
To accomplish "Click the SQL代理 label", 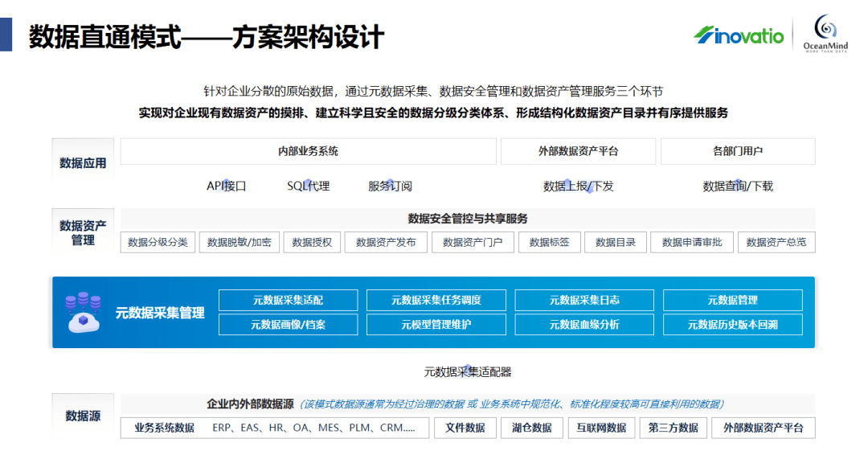I will click(309, 186).
